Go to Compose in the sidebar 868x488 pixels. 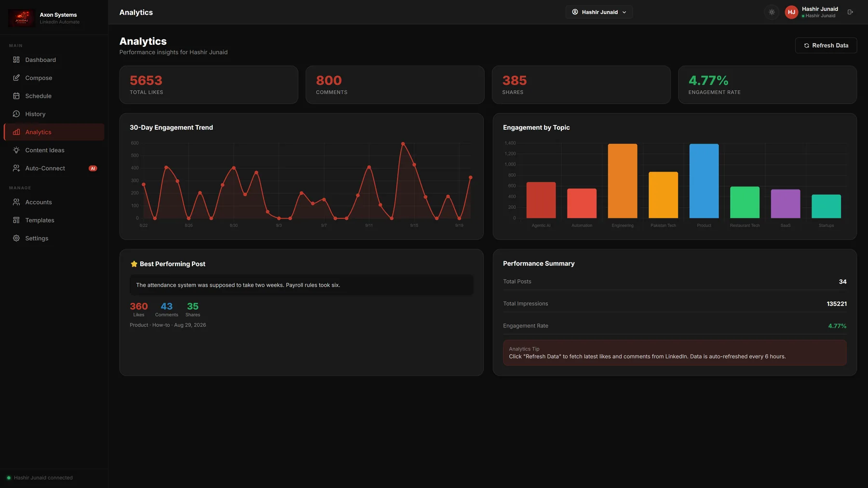(54, 78)
